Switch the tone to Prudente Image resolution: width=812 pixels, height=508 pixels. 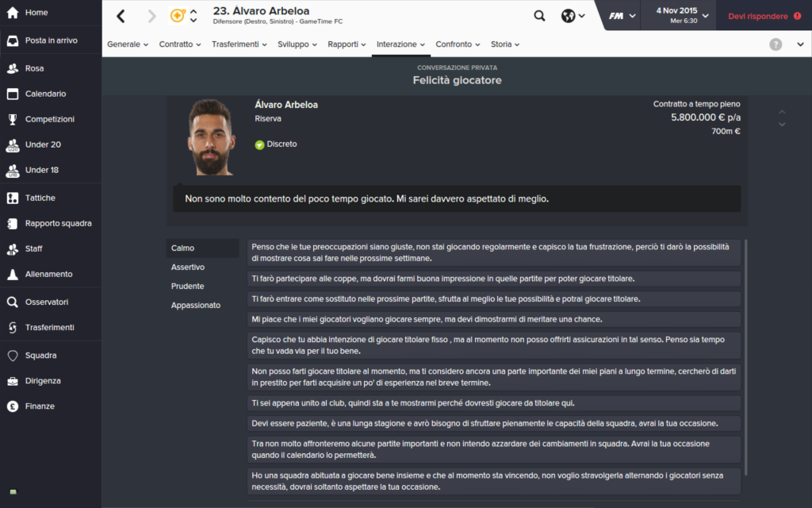189,286
